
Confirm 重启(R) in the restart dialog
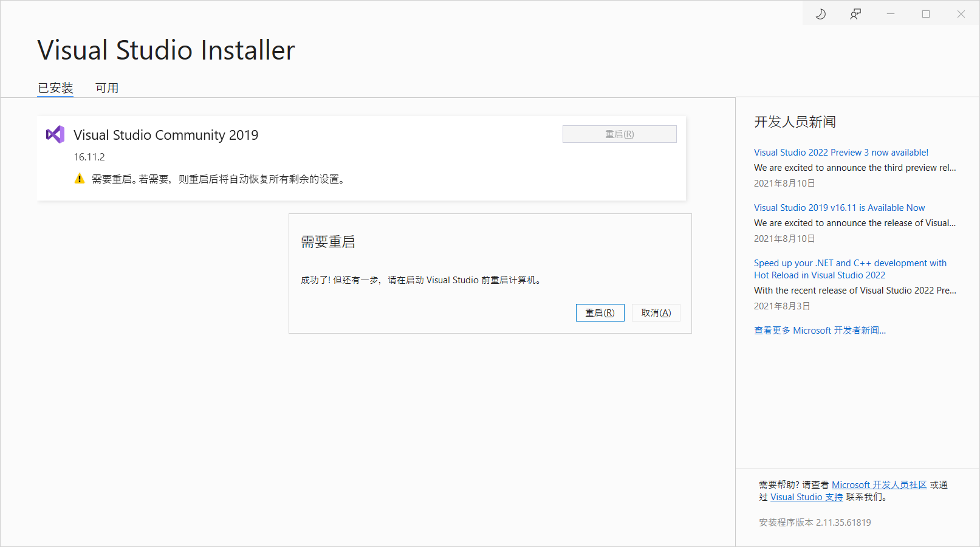[x=600, y=313]
